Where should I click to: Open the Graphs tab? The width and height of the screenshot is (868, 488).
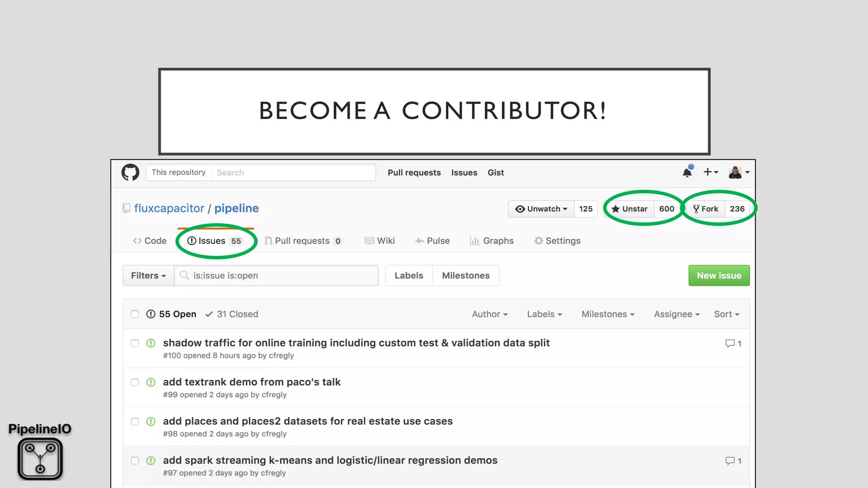tap(492, 241)
